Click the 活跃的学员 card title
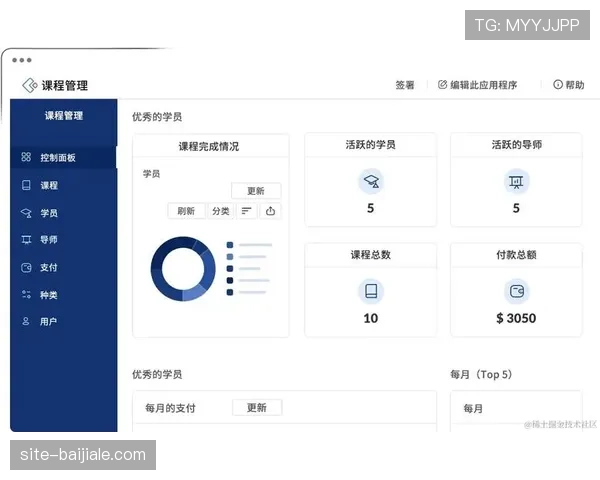 (x=370, y=145)
